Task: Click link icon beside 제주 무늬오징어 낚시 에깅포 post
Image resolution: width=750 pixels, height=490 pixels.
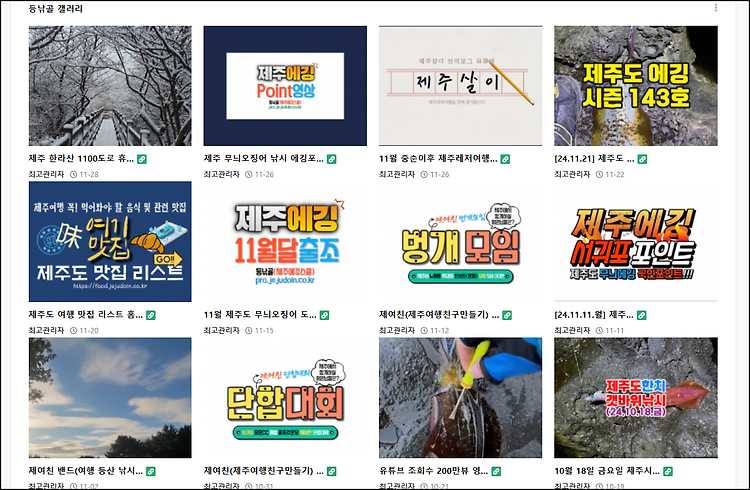Action: click(331, 159)
